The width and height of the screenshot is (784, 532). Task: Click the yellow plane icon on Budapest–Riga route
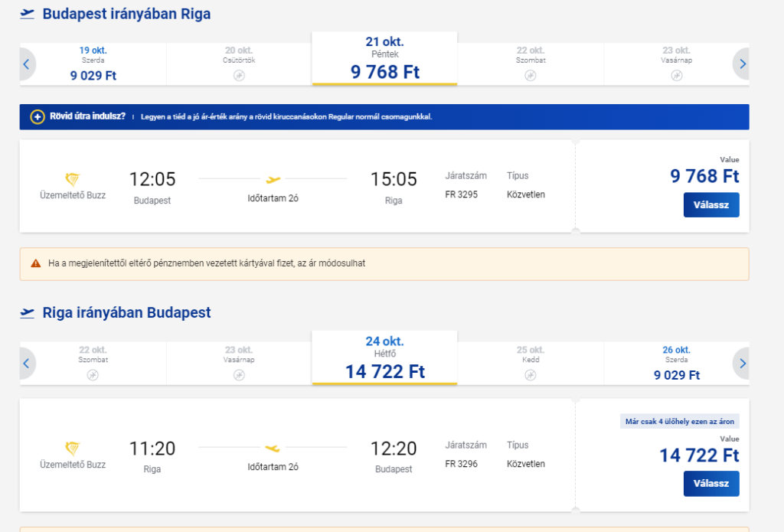click(273, 179)
